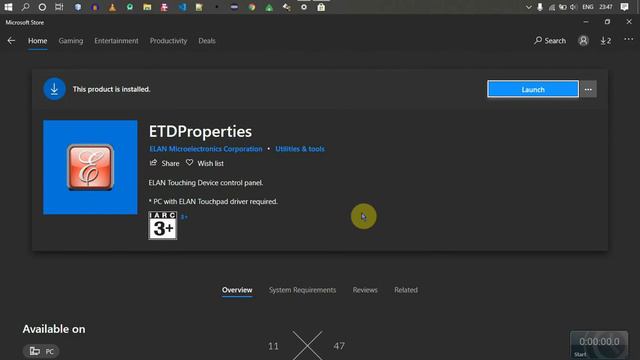Open the 3+ rating link
This screenshot has width=640, height=360.
click(x=184, y=217)
